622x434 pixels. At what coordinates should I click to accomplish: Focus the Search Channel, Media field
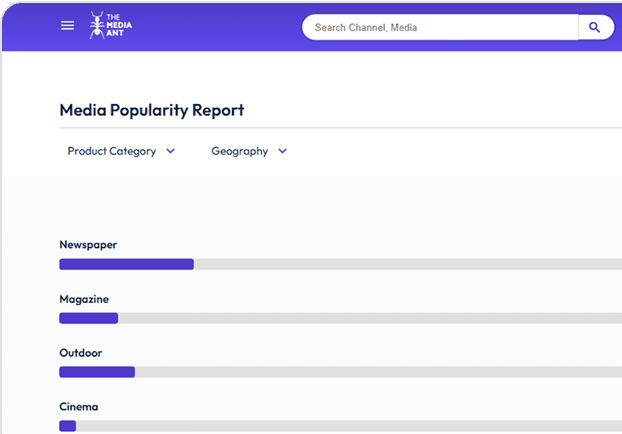click(440, 27)
